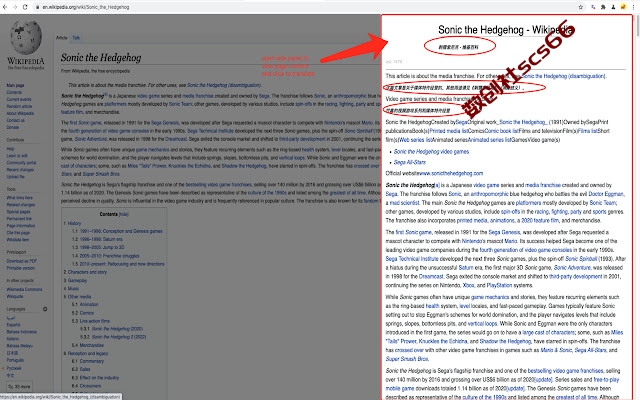The width and height of the screenshot is (640, 400).
Task: Open the translate extension icon in toolbar
Action: [593, 7]
